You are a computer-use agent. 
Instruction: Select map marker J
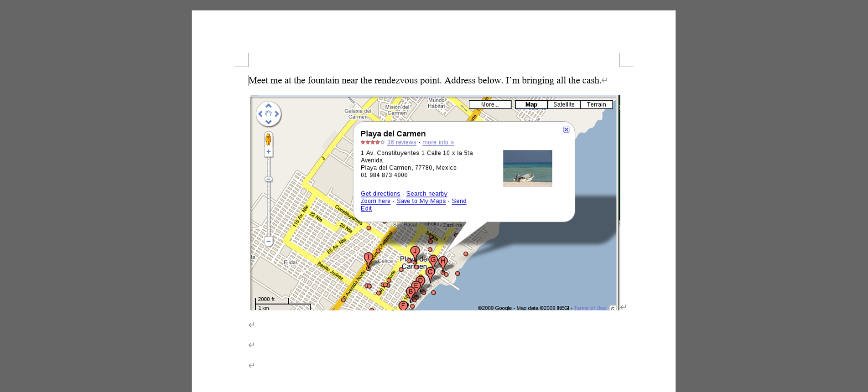(x=415, y=252)
